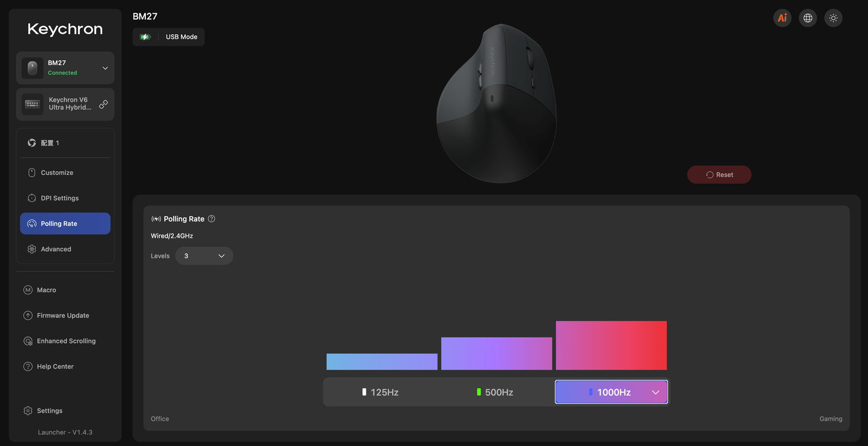Select the 500Hz polling rate level

pos(496,392)
